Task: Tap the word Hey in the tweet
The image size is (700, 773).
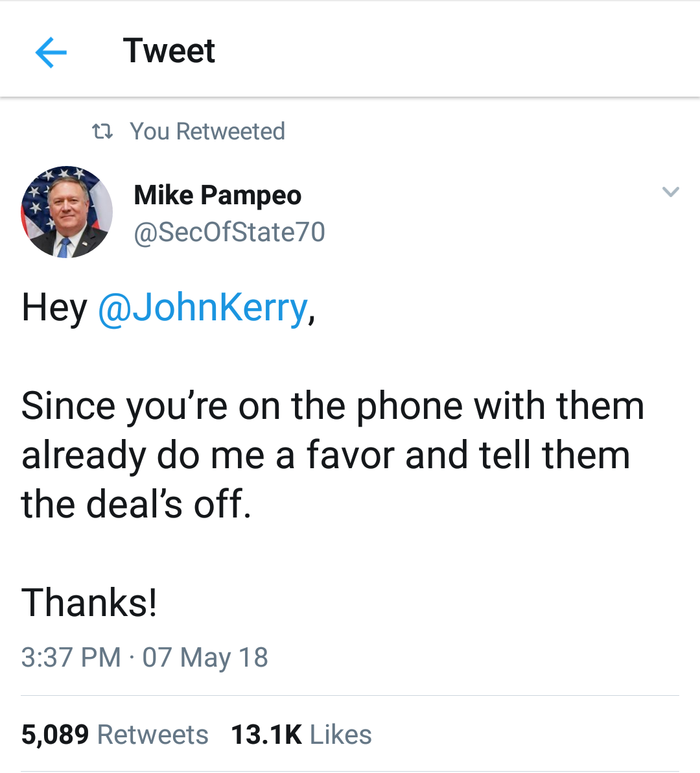Action: point(54,307)
